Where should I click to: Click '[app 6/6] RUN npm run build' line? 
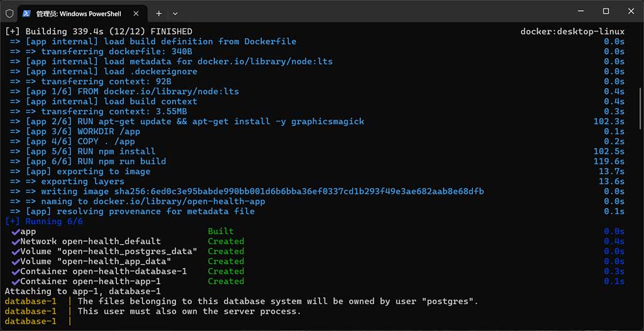tap(88, 161)
